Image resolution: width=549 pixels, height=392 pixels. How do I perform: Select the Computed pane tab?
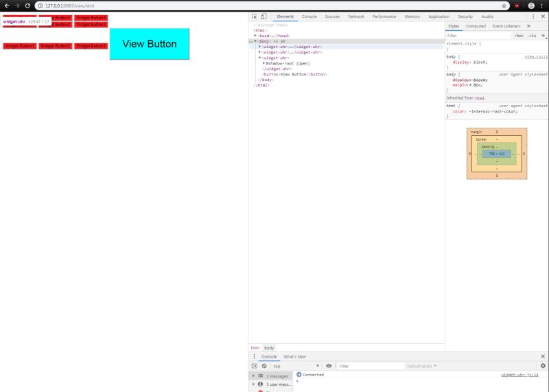(476, 26)
